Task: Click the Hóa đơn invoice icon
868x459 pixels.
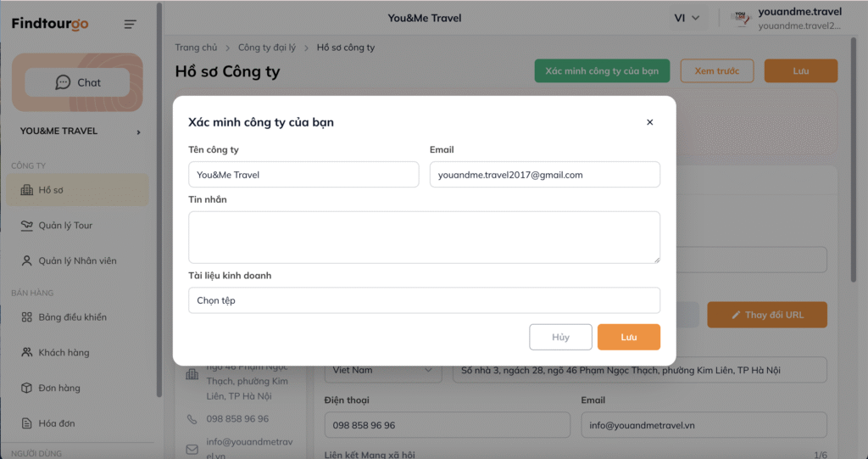Action: [x=25, y=423]
